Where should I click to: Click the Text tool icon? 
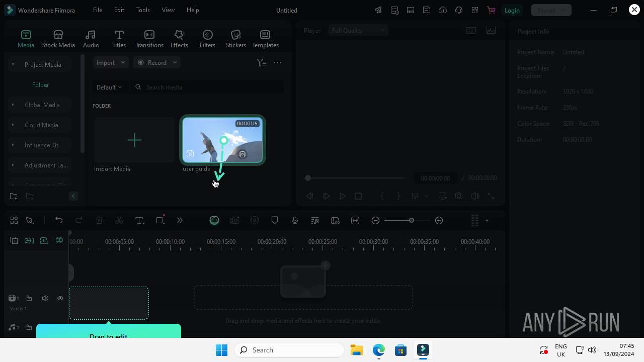coord(140,220)
